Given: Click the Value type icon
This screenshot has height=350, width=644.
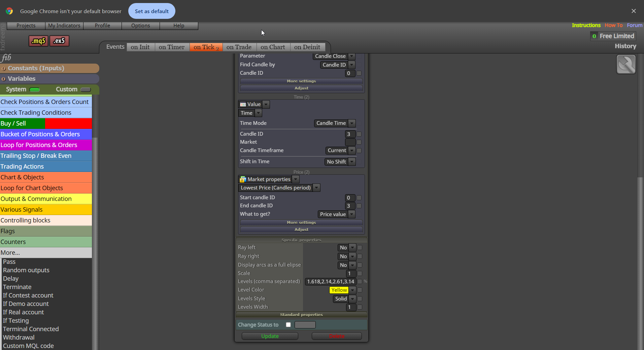Looking at the screenshot, I should pos(243,104).
